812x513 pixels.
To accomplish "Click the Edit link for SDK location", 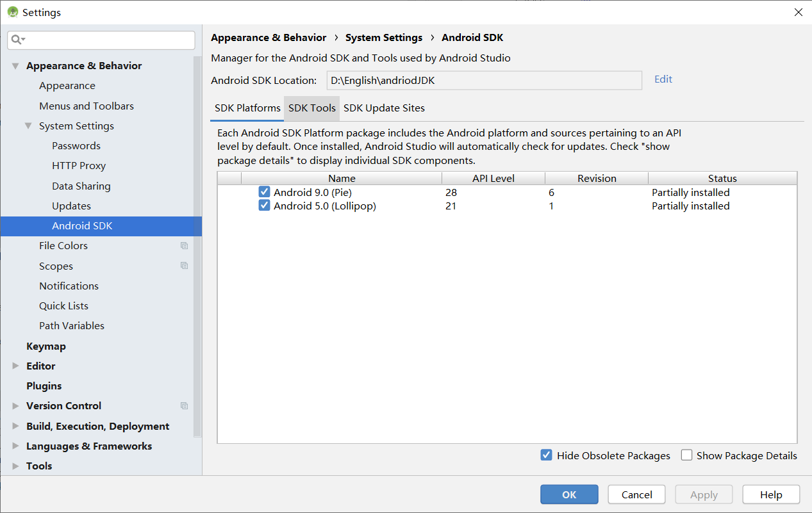I will click(x=663, y=79).
